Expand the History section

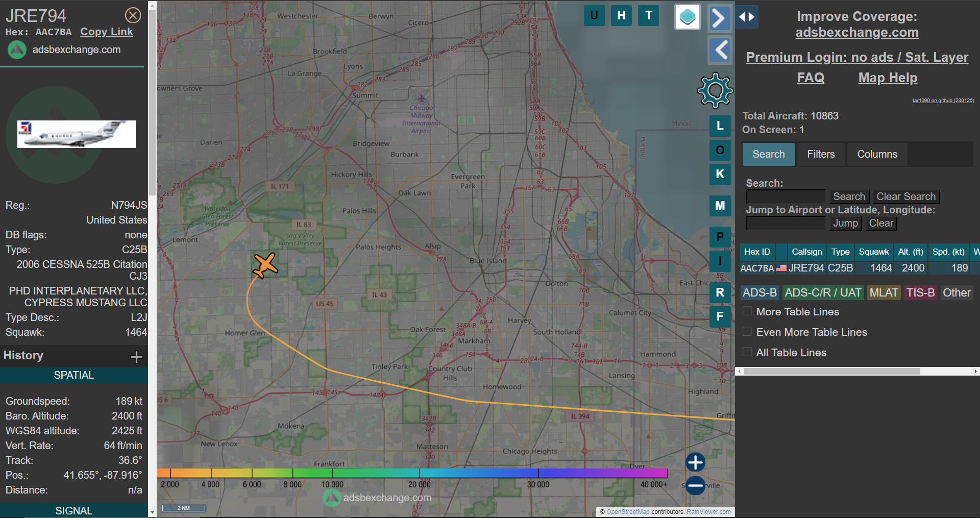pyautogui.click(x=136, y=357)
